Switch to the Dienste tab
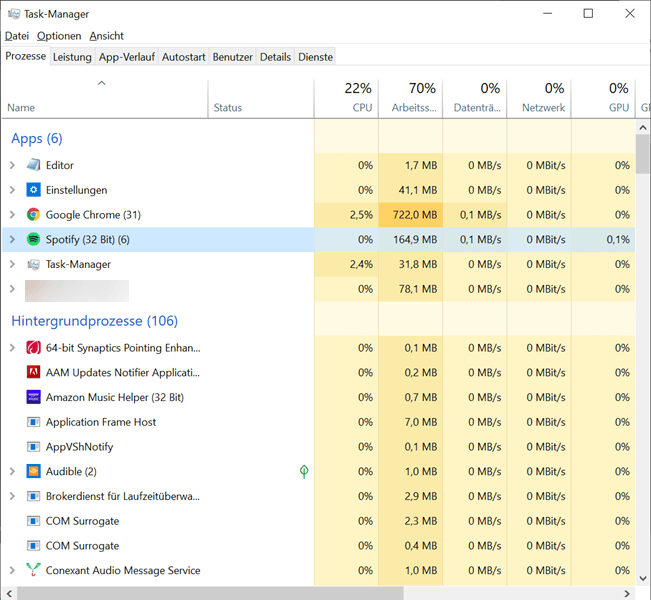 [316, 57]
